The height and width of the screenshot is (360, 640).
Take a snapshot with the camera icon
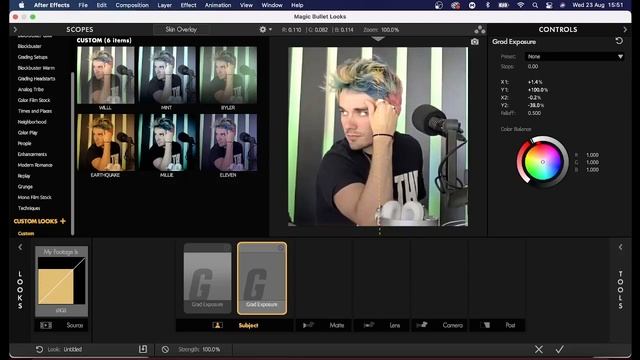pos(474,42)
